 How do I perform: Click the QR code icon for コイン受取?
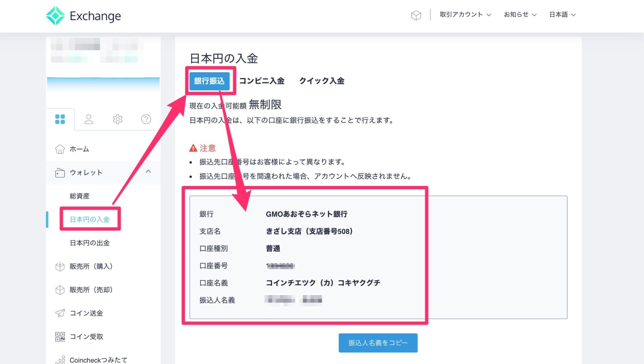click(x=60, y=337)
